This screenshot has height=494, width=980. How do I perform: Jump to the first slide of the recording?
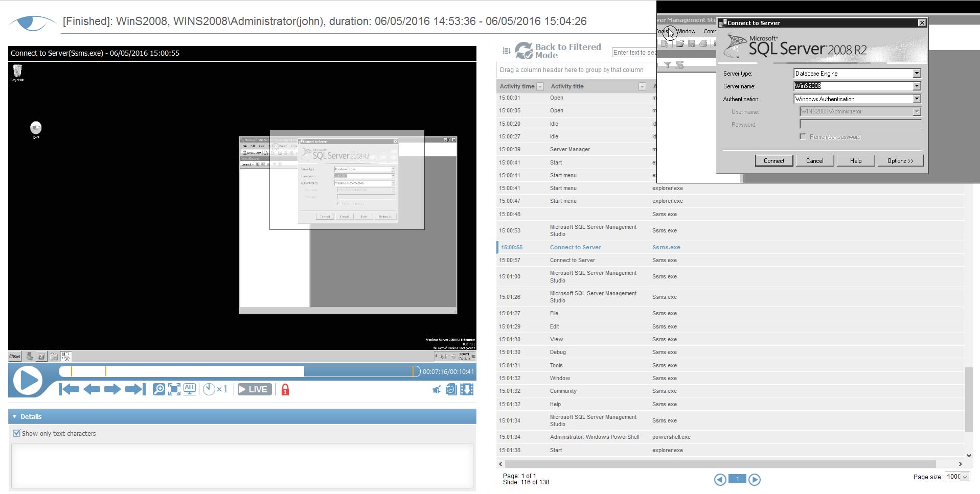[69, 389]
